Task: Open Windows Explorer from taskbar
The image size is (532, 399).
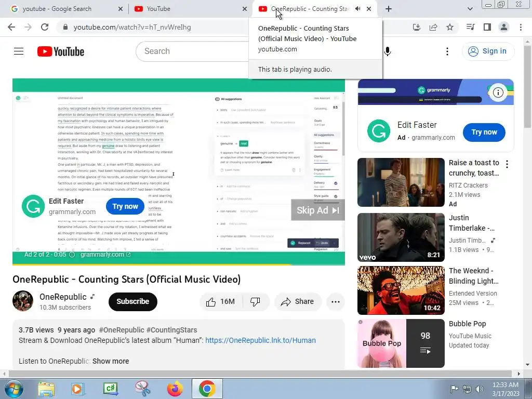Action: click(x=46, y=389)
